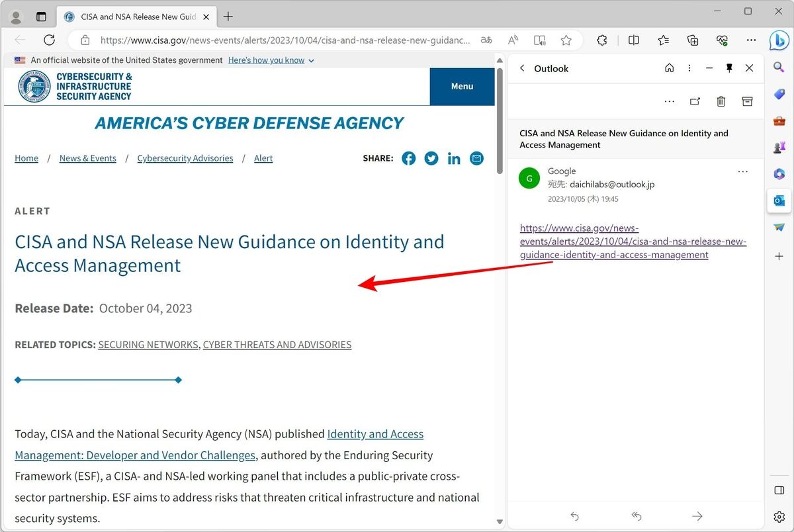This screenshot has width=794, height=532.
Task: Minimize the Outlook side pane
Action: coord(709,68)
